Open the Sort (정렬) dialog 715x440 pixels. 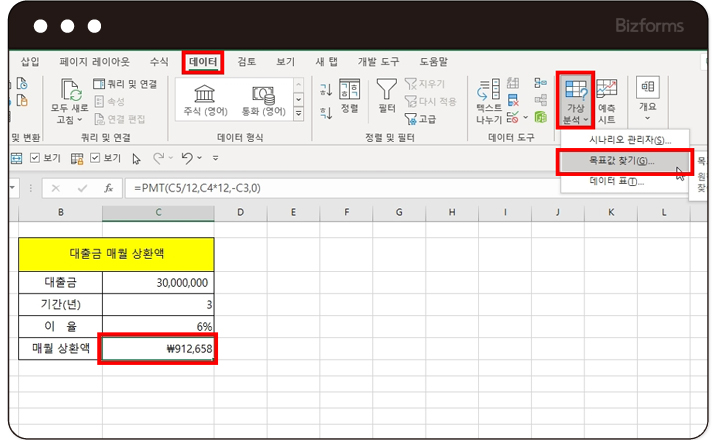coord(350,96)
